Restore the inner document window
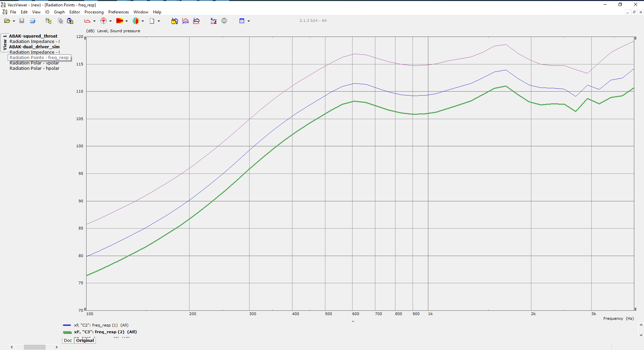Viewport: 644px width, 350px height. click(x=634, y=12)
